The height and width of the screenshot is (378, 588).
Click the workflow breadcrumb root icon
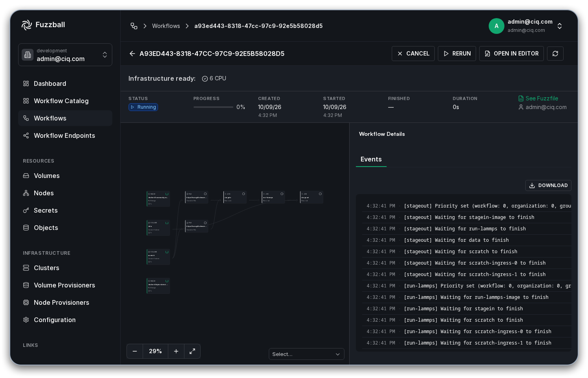pos(134,26)
